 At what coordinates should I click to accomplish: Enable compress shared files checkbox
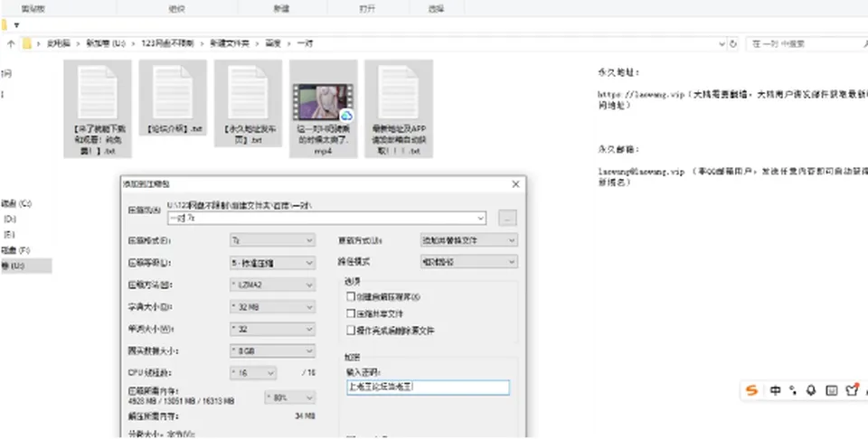coord(351,313)
